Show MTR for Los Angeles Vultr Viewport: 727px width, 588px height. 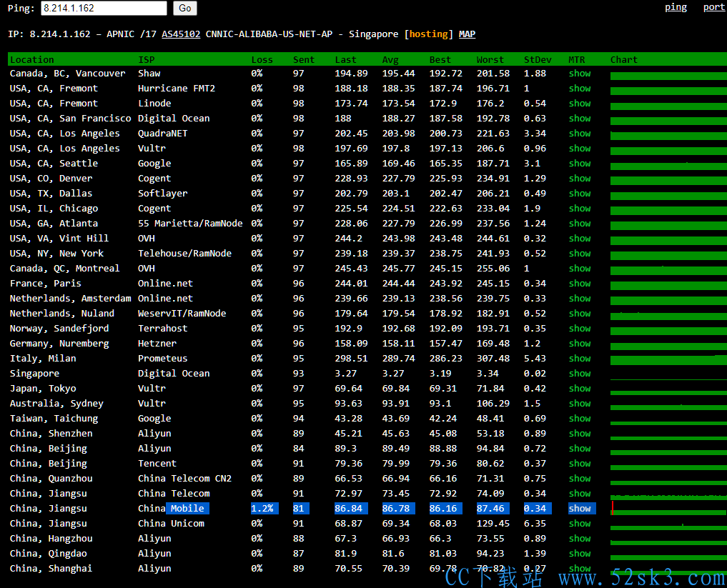(580, 149)
